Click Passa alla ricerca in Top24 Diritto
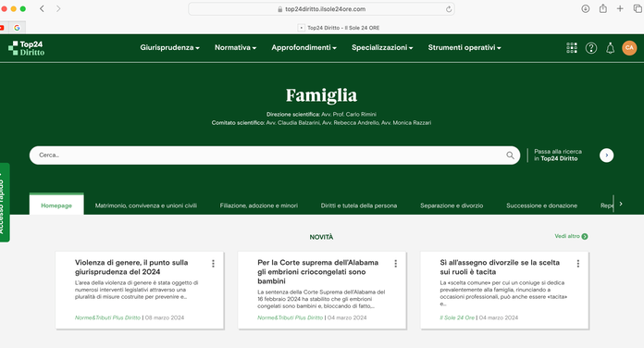 [558, 155]
